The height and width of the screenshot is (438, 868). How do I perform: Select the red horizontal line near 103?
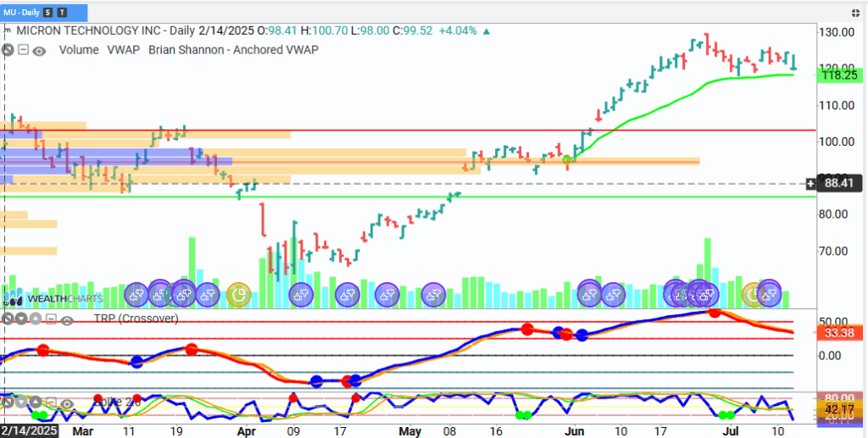(x=409, y=130)
